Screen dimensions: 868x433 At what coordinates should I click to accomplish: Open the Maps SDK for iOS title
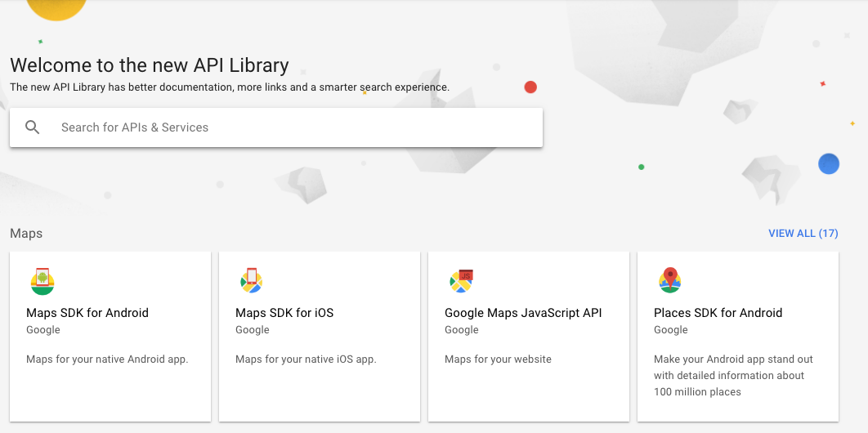click(284, 313)
